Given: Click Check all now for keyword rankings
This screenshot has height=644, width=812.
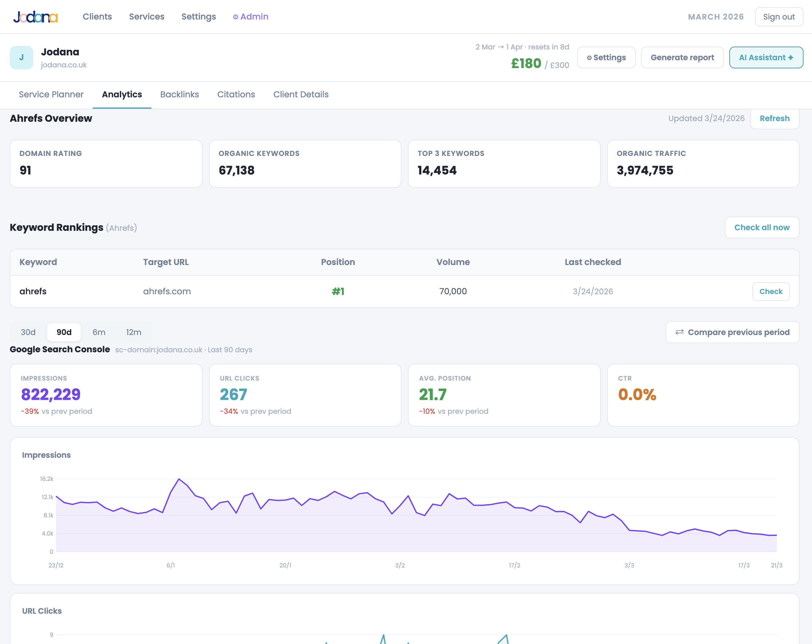Looking at the screenshot, I should (762, 227).
